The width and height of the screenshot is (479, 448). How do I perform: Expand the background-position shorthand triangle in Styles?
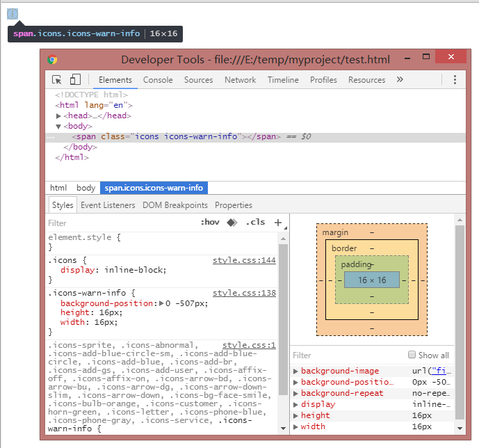coord(162,303)
